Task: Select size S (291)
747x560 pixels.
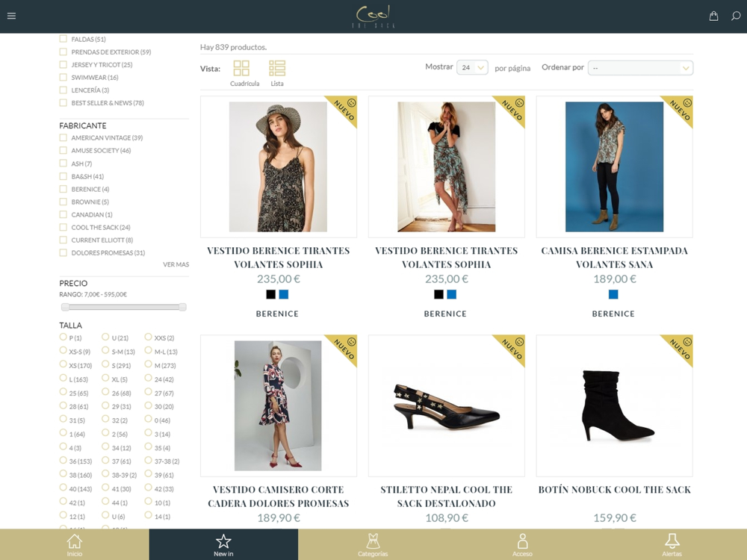Action: [x=105, y=364]
